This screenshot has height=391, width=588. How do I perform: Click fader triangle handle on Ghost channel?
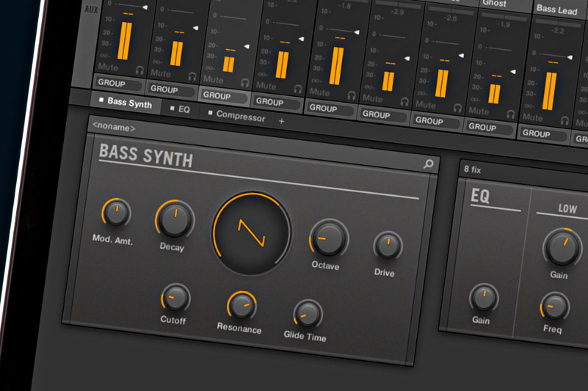(513, 71)
